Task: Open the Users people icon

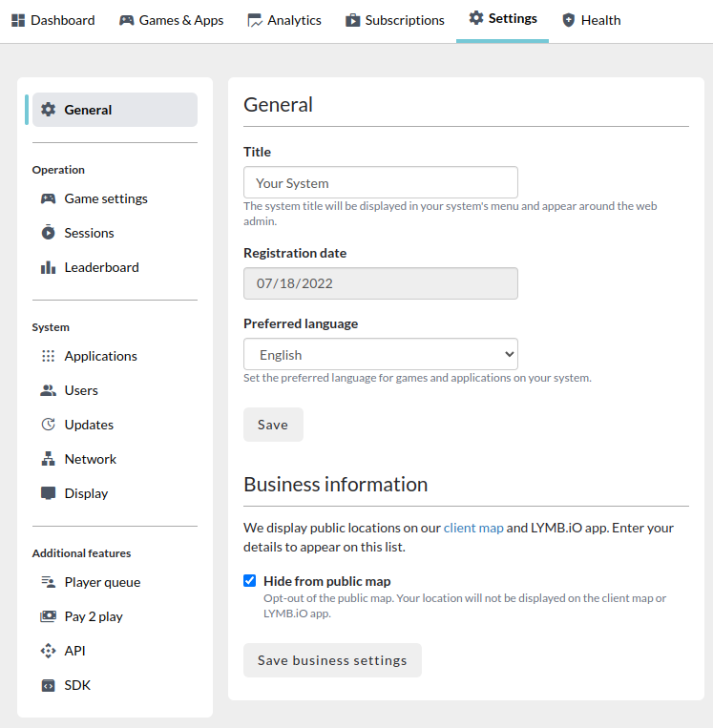Action: point(48,390)
